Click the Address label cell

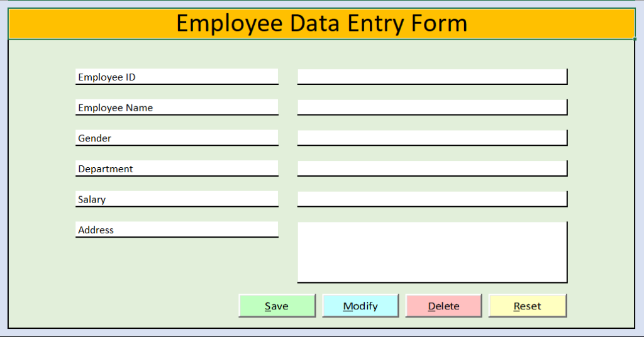177,229
